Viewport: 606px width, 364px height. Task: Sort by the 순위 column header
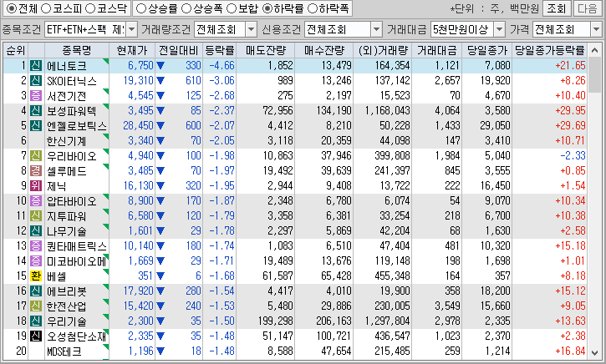click(16, 50)
